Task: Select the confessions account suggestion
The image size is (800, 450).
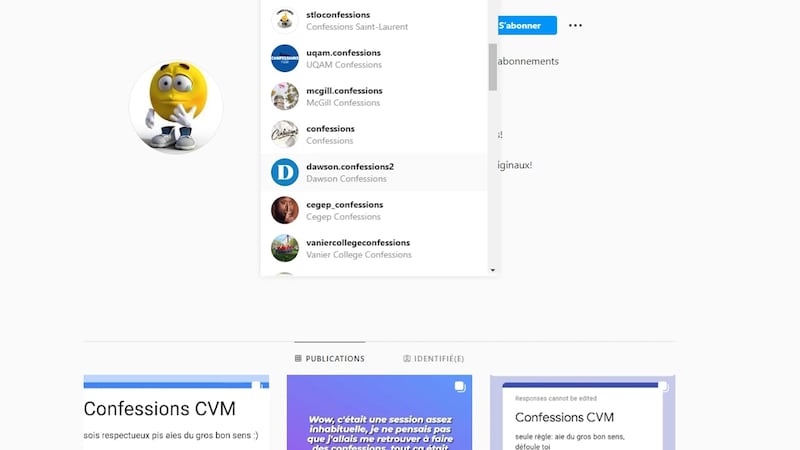Action: pos(374,134)
